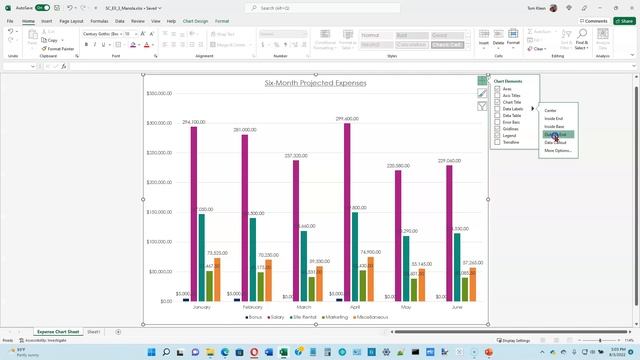
Task: Open Windows Start menu
Action: (x=151, y=352)
